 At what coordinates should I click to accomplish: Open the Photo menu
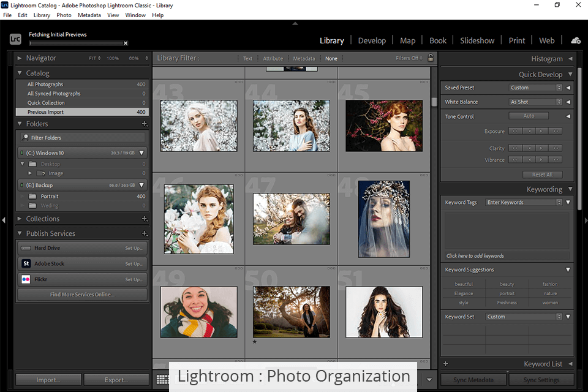click(x=64, y=15)
